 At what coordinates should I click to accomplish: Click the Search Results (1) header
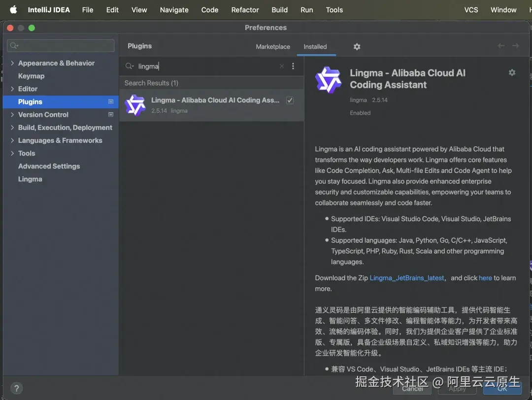(151, 83)
